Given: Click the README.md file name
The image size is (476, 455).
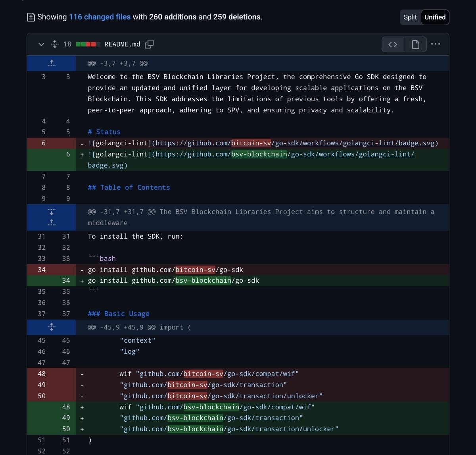Looking at the screenshot, I should coord(122,44).
